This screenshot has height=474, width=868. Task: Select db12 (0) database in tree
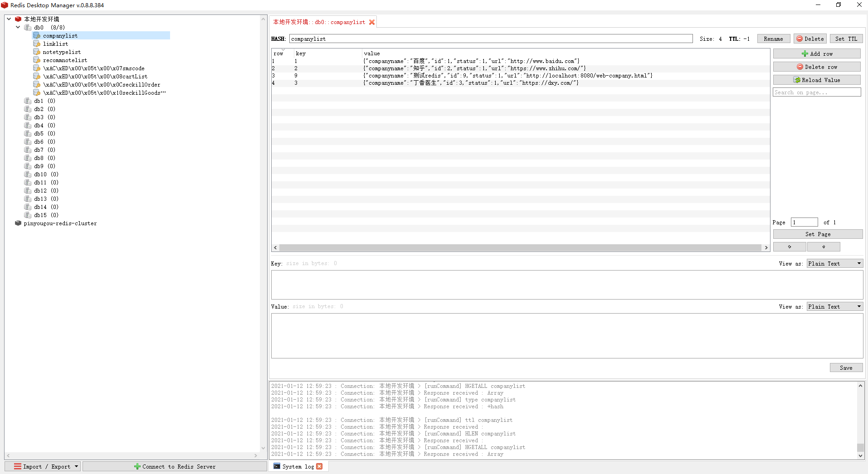pyautogui.click(x=46, y=190)
